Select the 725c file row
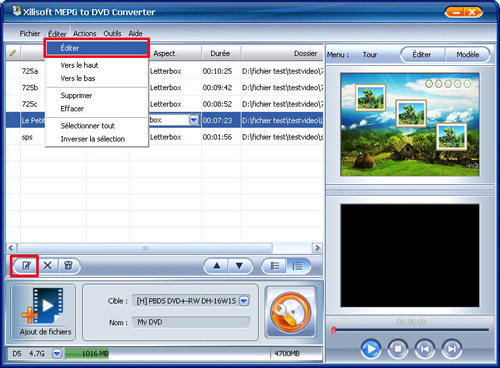This screenshot has height=368, width=500. tap(165, 104)
